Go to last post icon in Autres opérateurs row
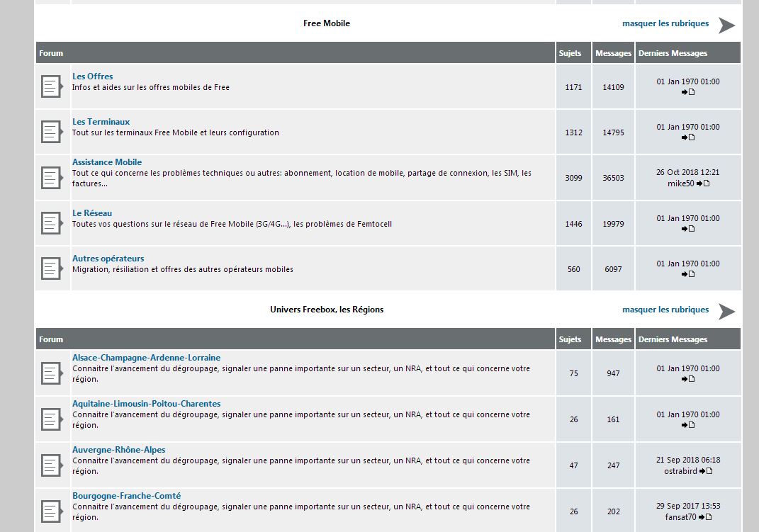Viewport: 759px width, 532px height. coord(688,274)
